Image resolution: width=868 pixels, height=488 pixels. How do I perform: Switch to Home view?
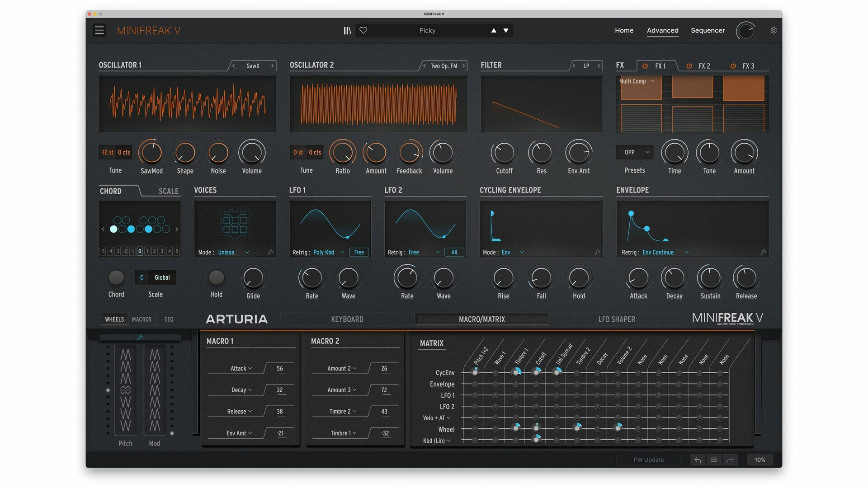tap(624, 30)
